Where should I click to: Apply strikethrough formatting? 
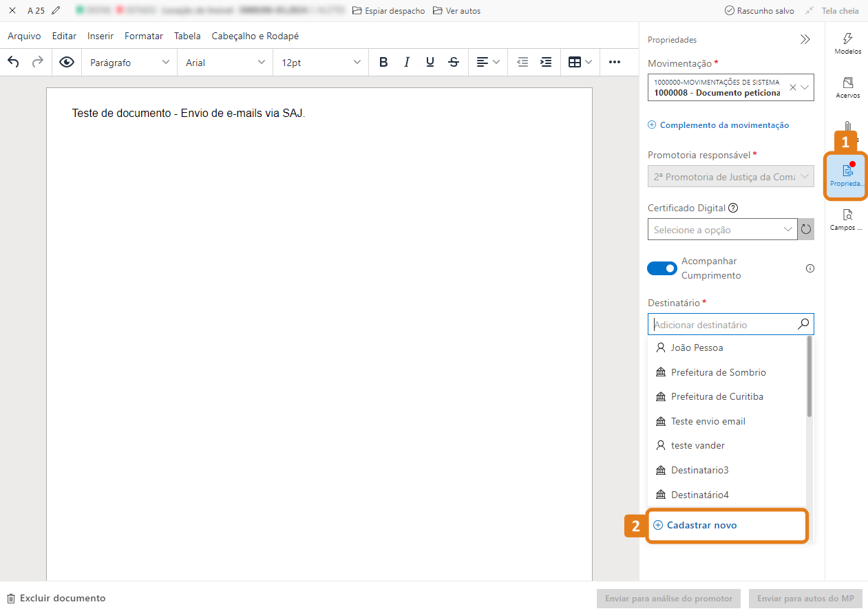pos(454,63)
